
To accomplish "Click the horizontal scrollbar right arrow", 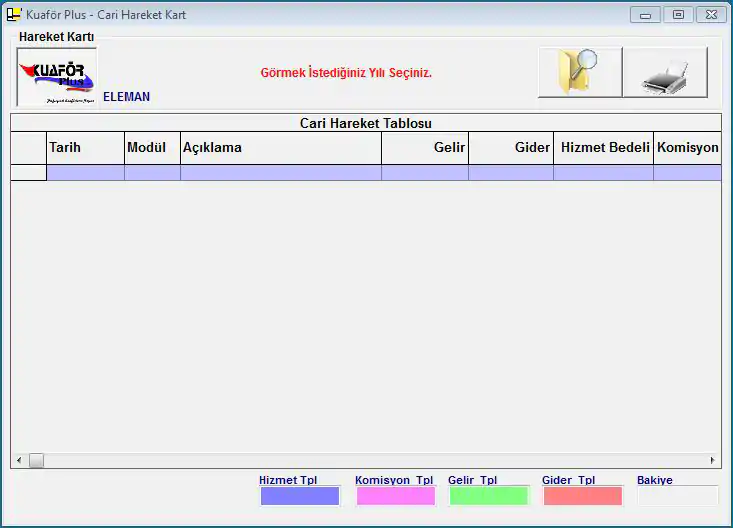I will tap(712, 461).
